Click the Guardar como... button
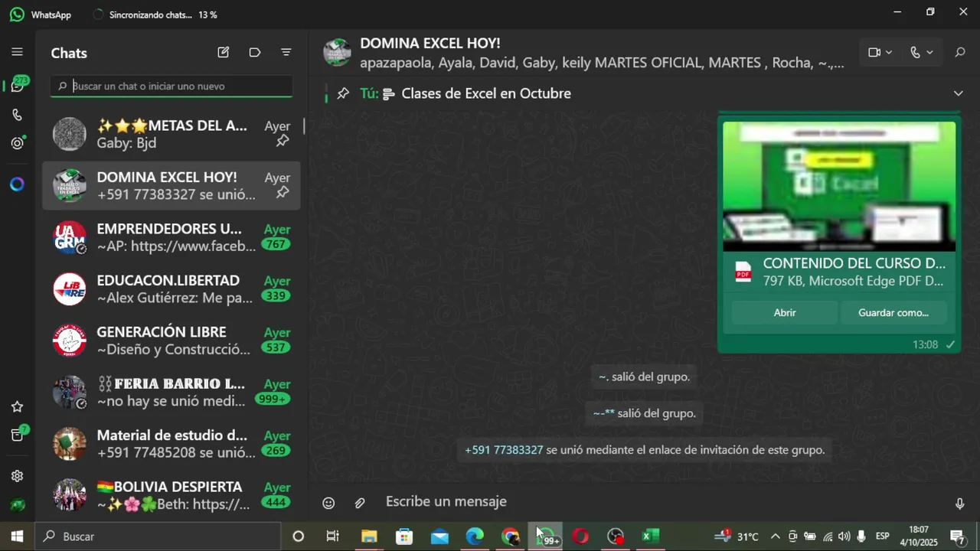This screenshot has width=980, height=551. click(893, 312)
